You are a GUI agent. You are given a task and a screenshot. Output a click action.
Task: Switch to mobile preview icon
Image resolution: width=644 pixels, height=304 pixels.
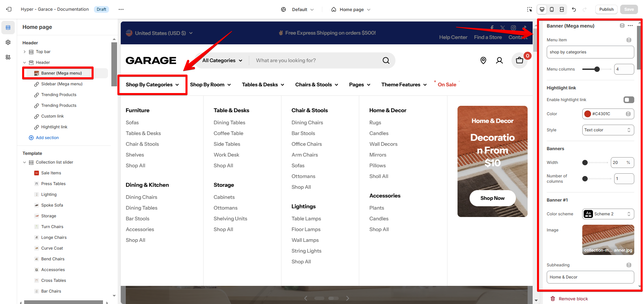click(x=552, y=9)
